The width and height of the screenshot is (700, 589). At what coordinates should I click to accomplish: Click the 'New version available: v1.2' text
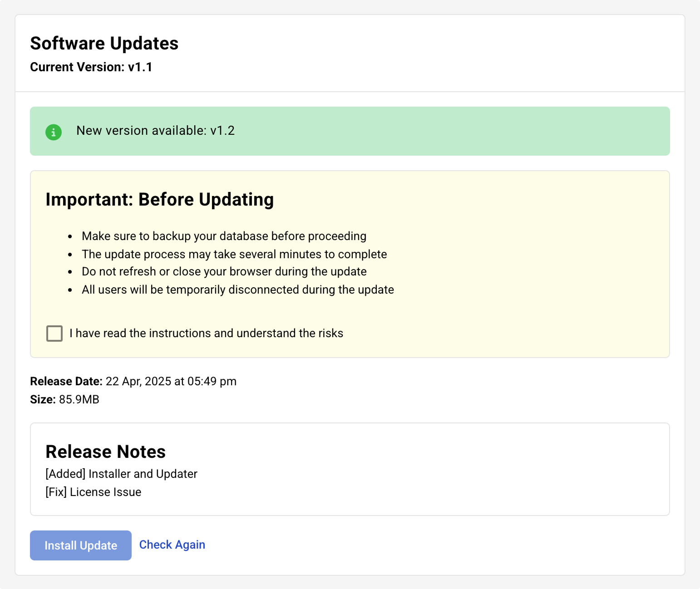(155, 131)
